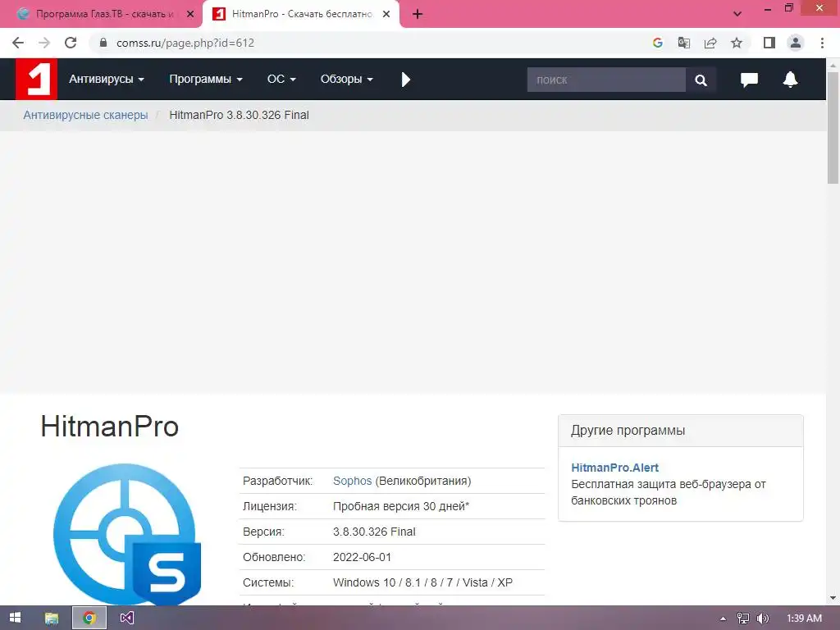The width and height of the screenshot is (840, 630).
Task: Close the Глаз.ТВ tab
Action: (x=190, y=14)
